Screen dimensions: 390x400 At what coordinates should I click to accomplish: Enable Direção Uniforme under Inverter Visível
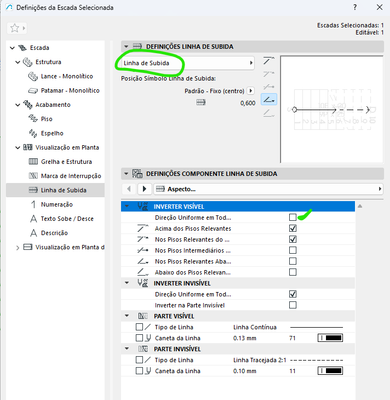[293, 217]
